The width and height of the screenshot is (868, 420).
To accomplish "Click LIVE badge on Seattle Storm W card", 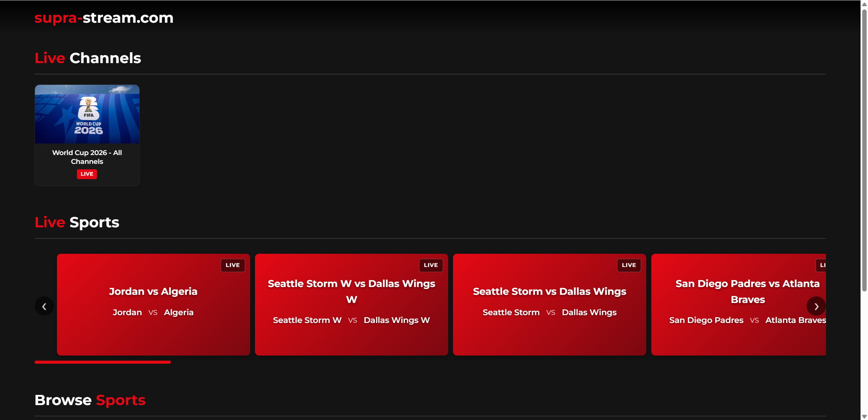I will (431, 265).
